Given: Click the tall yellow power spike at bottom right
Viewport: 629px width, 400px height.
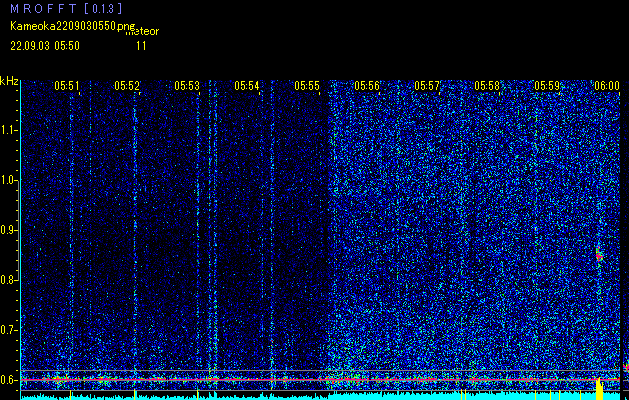Looking at the screenshot, I should point(599,389).
